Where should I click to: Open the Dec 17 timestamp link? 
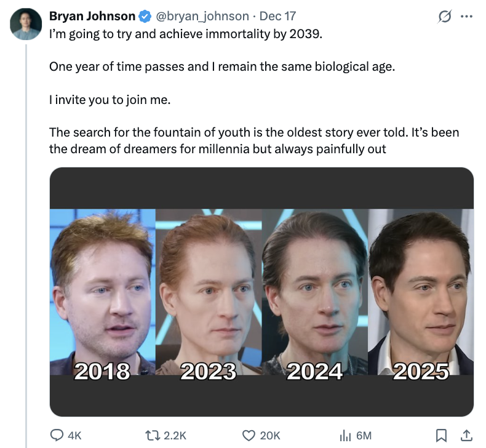[x=277, y=16]
